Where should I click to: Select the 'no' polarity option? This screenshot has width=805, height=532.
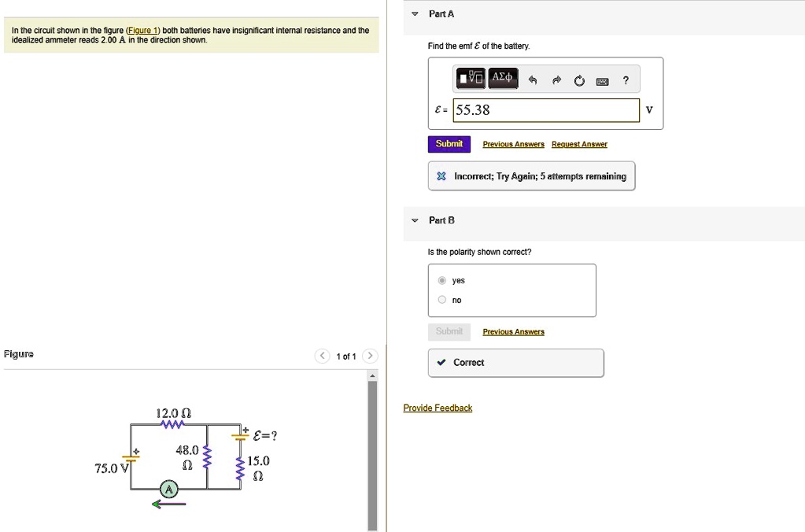pyautogui.click(x=441, y=299)
